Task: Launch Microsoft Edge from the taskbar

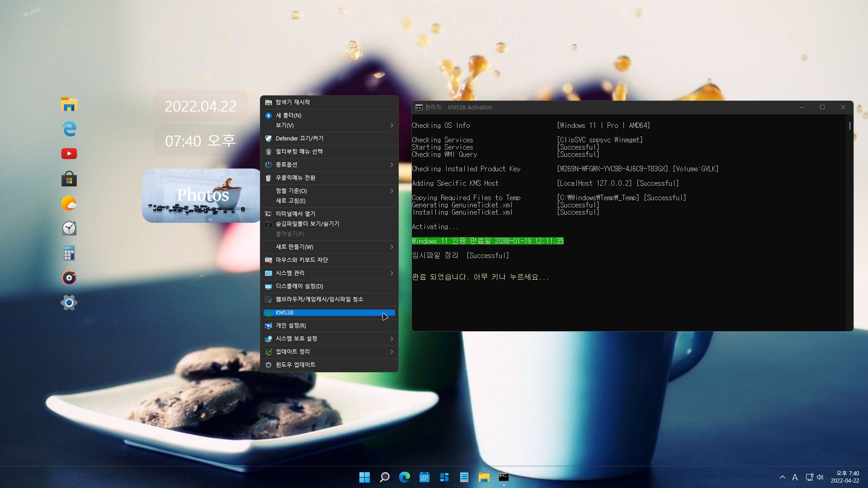Action: [x=405, y=477]
